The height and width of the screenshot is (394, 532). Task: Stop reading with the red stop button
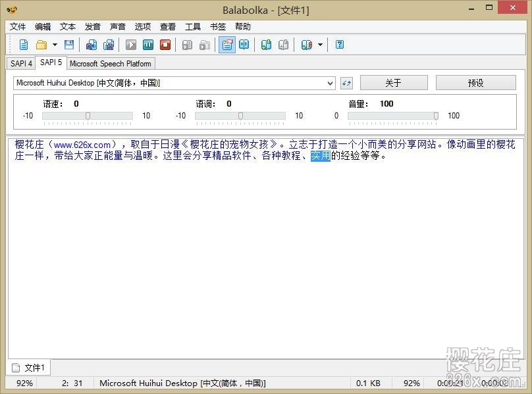click(165, 45)
